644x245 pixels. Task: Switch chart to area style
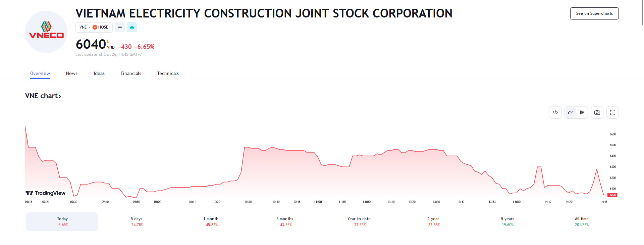pyautogui.click(x=571, y=113)
